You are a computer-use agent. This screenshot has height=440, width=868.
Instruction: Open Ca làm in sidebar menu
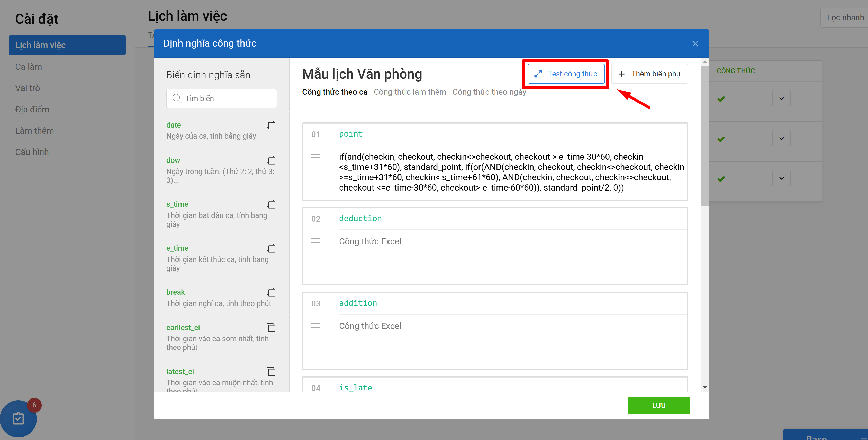29,67
